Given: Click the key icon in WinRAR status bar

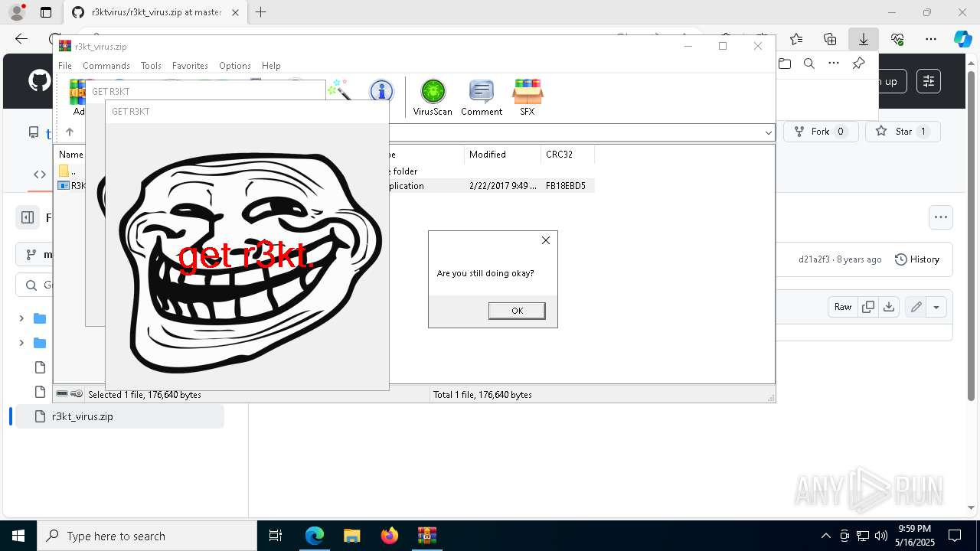Looking at the screenshot, I should click(x=77, y=394).
